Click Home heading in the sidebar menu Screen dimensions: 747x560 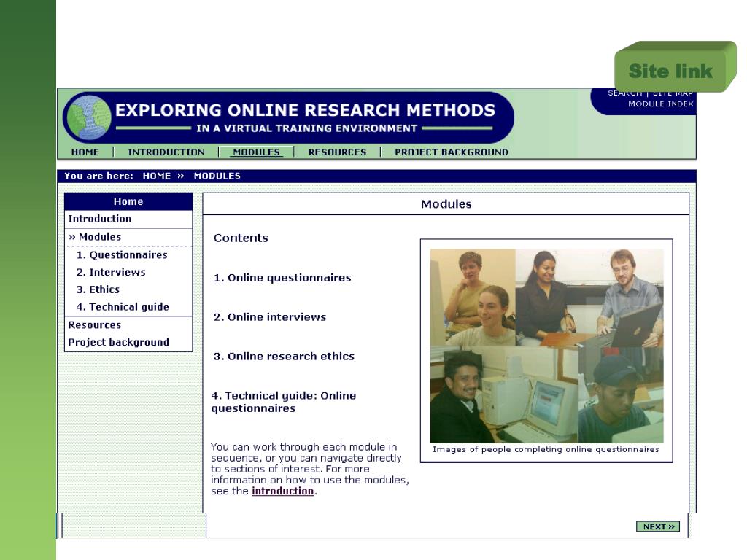tap(128, 201)
